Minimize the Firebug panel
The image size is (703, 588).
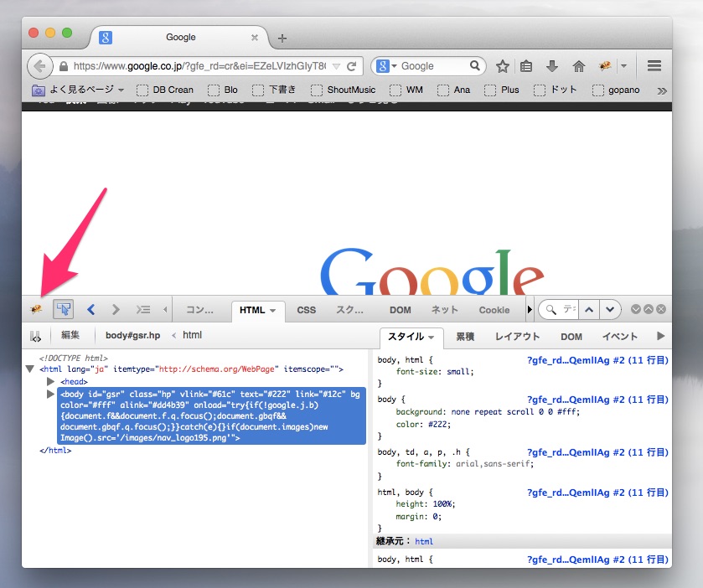coord(636,309)
